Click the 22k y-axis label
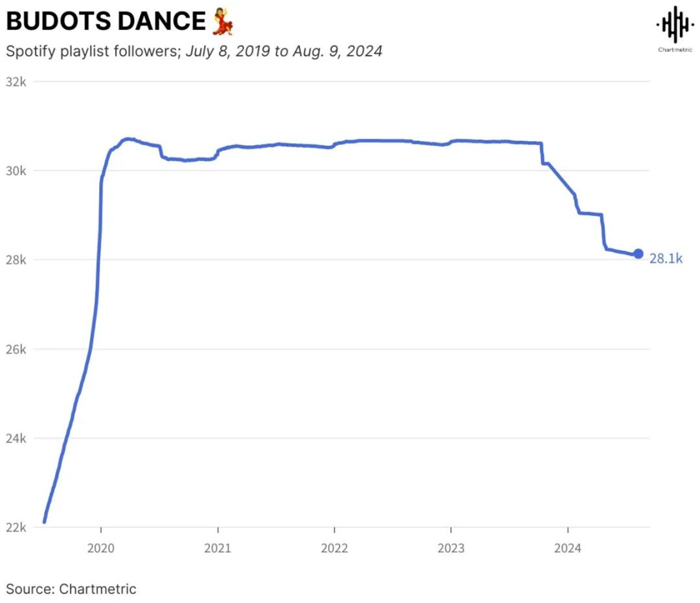 (x=16, y=527)
